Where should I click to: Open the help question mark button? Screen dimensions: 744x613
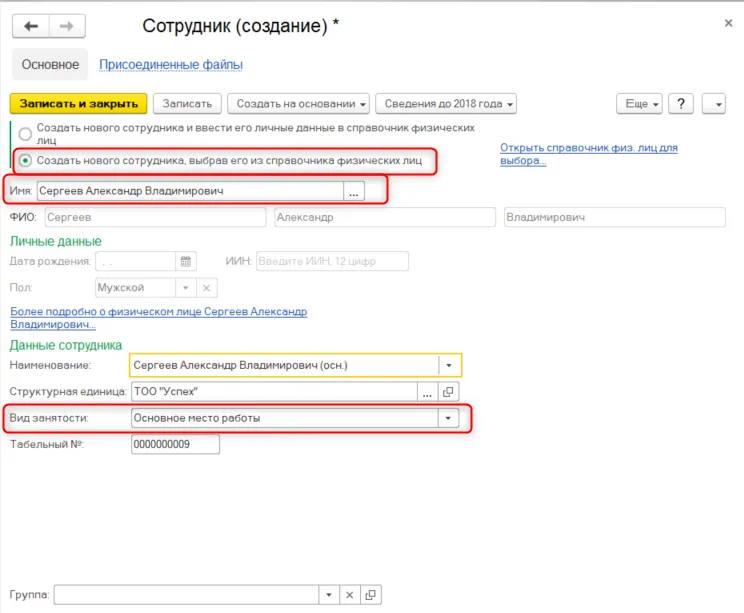[681, 103]
